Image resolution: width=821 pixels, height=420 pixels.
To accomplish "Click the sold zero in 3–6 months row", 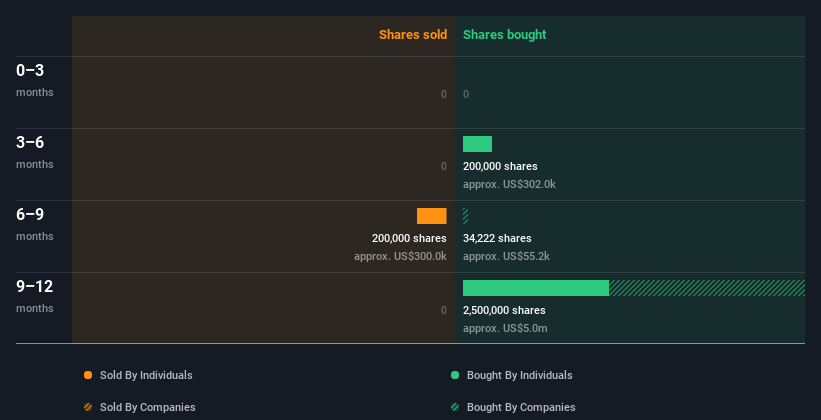I will point(444,167).
